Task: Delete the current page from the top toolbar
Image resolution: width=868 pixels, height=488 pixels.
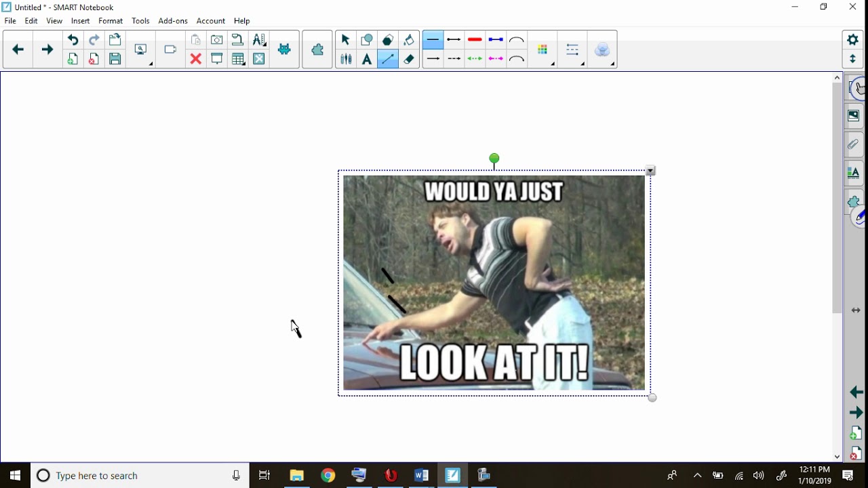Action: point(94,59)
